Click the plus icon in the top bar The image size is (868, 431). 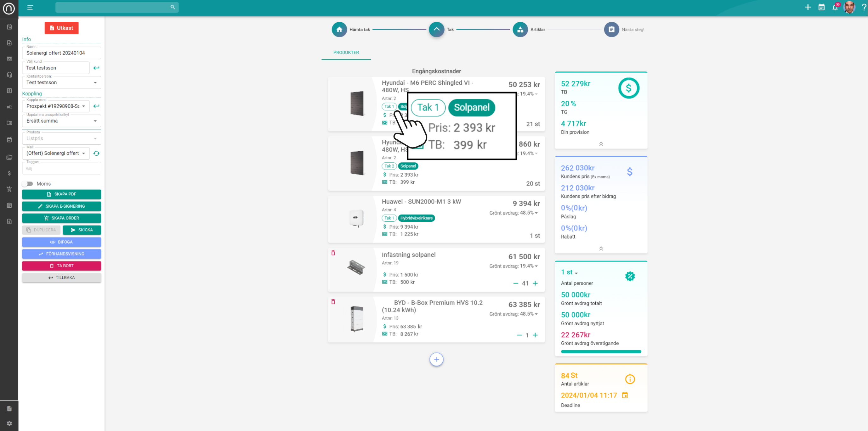click(808, 7)
